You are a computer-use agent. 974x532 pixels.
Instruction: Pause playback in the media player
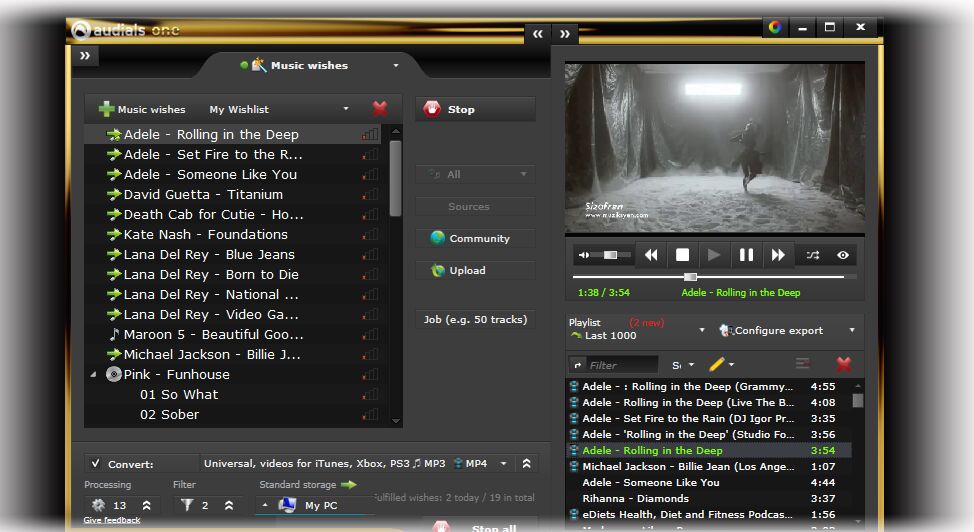[x=746, y=255]
